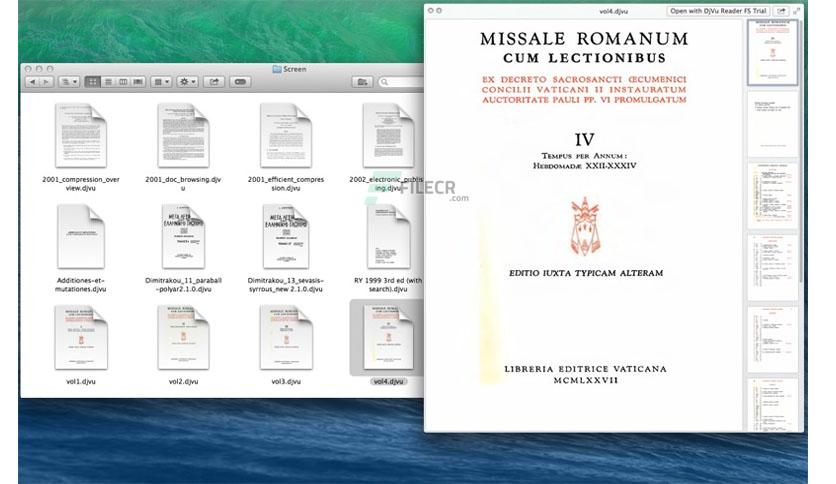Viewport: 836px width, 484px height.
Task: Select the 2001_doc_browsing.djvu file
Action: (x=183, y=148)
